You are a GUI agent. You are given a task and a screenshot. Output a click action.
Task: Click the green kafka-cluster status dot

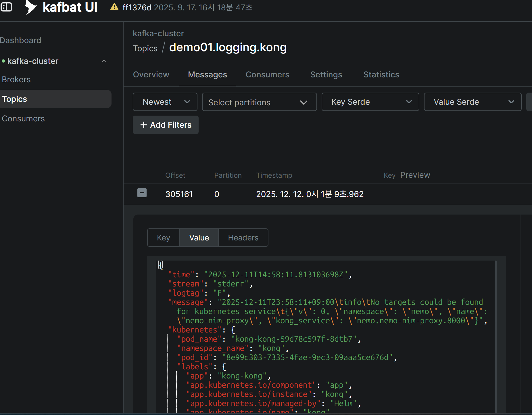pyautogui.click(x=3, y=61)
